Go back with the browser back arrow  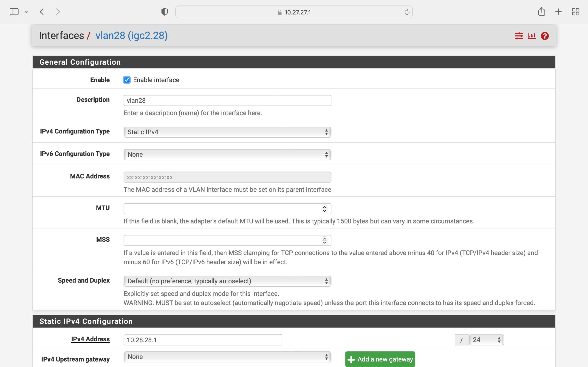(42, 12)
